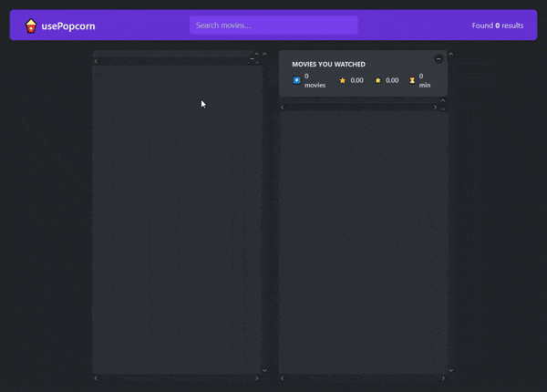Viewport: 547px width, 392px height.
Task: Click the second star rating icon
Action: 378,80
